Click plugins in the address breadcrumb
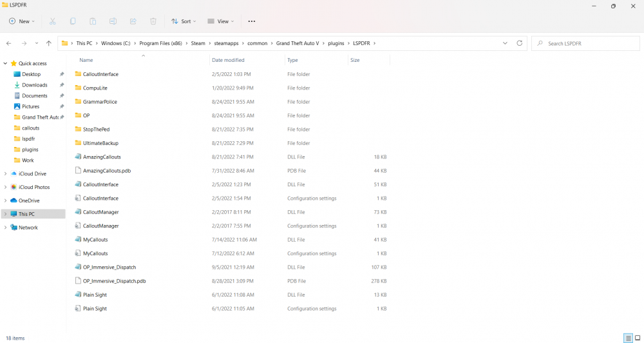Screen dimensions: 644x343 click(x=336, y=43)
